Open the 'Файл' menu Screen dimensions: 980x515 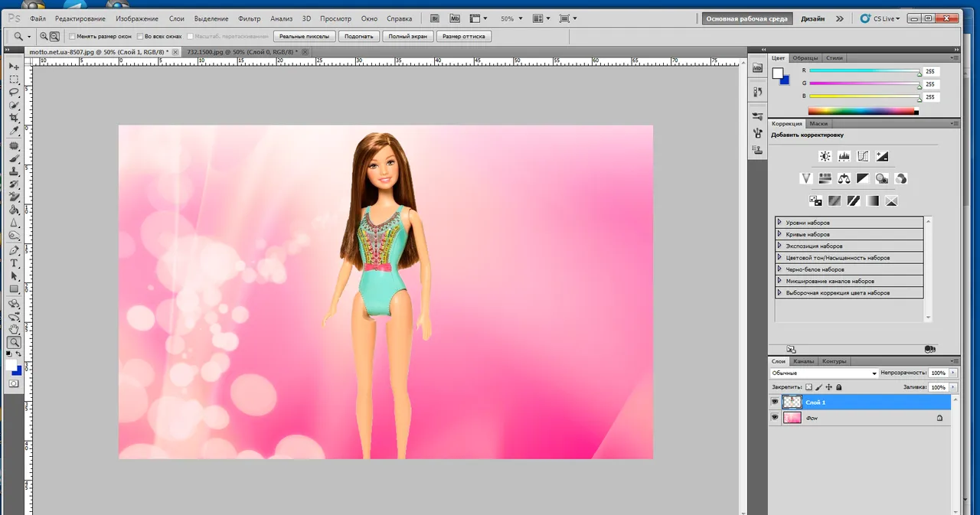38,18
